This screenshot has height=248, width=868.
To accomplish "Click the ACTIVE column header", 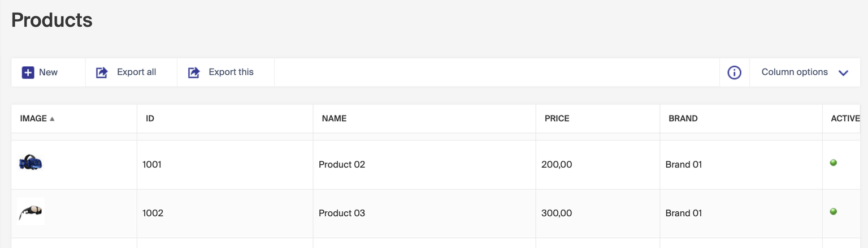I will [845, 119].
